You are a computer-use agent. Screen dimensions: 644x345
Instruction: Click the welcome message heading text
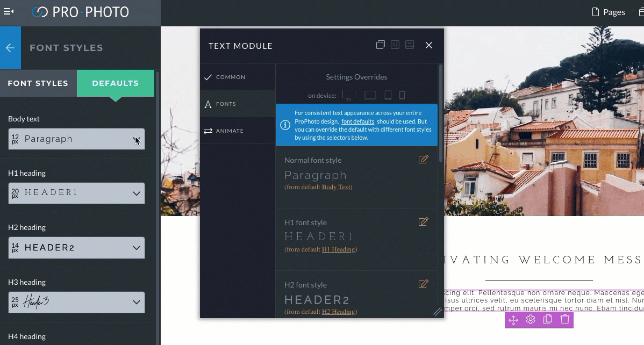point(544,260)
